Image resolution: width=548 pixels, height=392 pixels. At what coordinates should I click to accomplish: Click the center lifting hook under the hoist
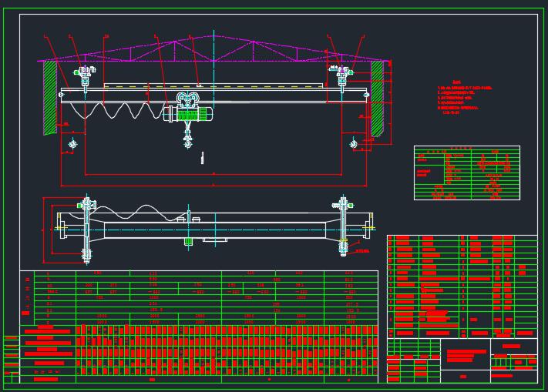188,142
